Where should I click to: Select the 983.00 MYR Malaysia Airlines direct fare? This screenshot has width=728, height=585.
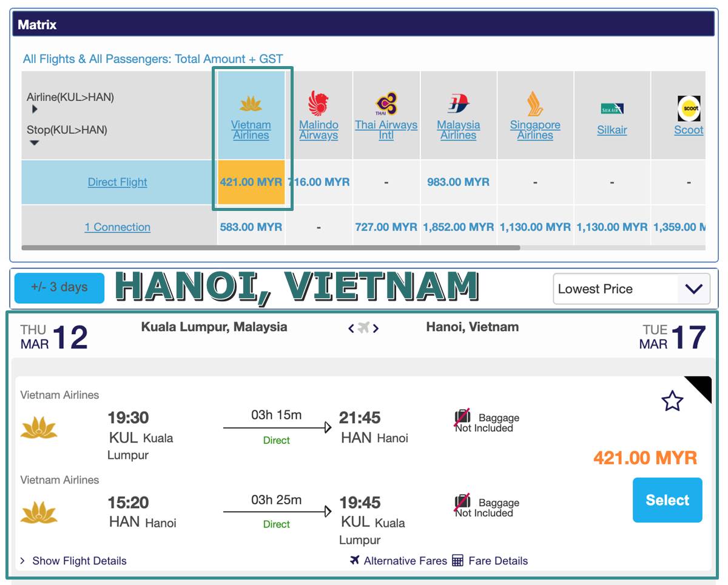(458, 182)
